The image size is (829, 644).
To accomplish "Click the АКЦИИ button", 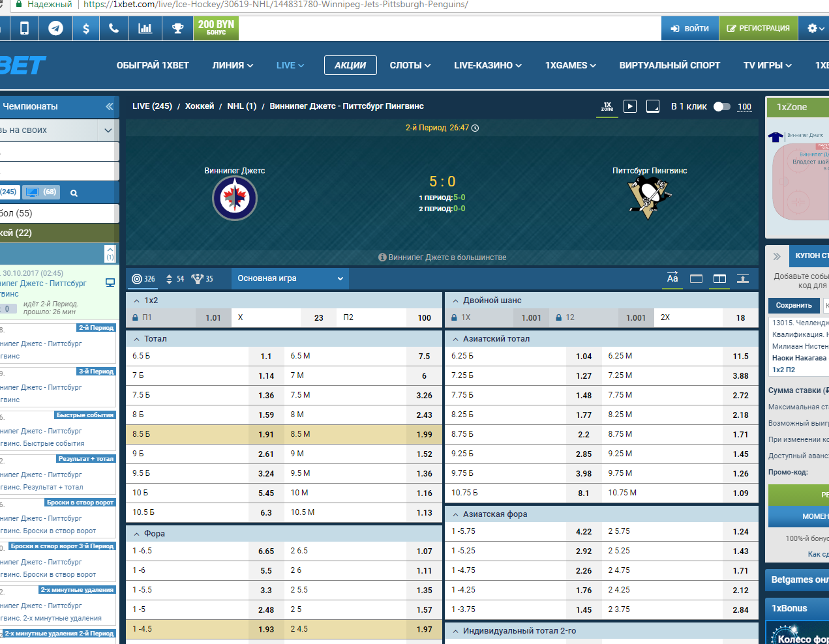I will point(350,65).
